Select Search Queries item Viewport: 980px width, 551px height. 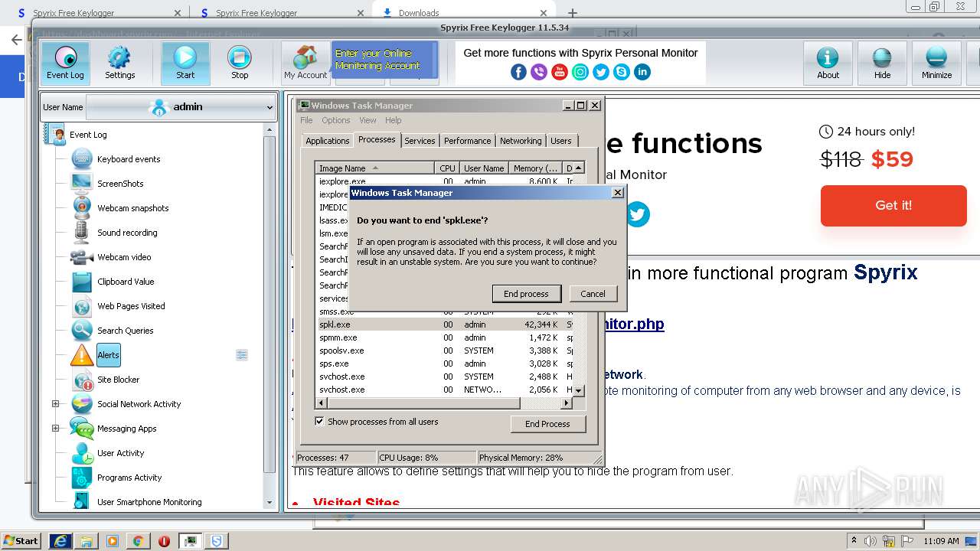click(x=125, y=331)
